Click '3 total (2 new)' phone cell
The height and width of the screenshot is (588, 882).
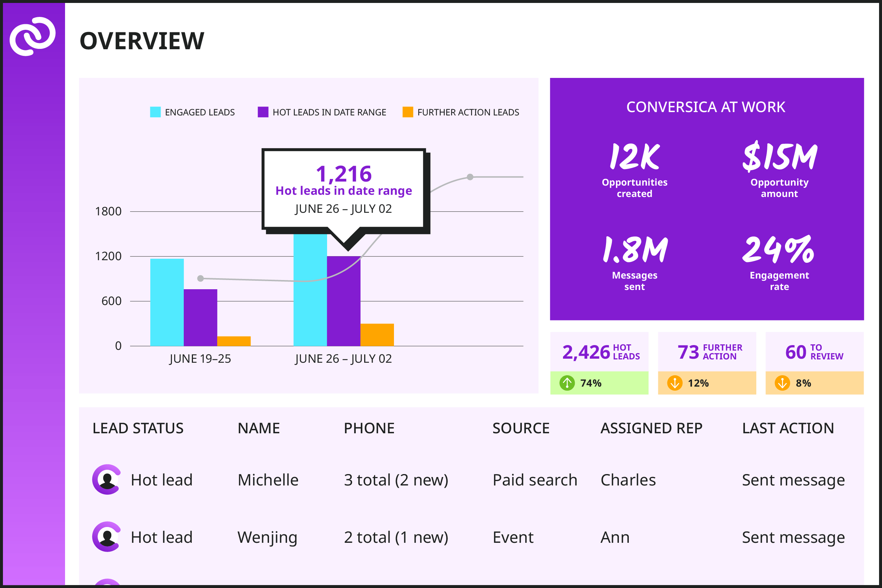396,480
